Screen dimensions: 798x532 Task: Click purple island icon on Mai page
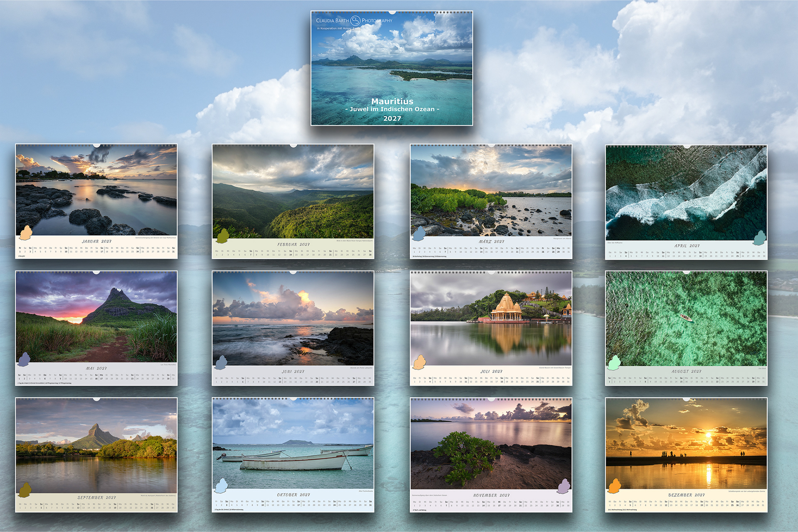click(x=24, y=360)
